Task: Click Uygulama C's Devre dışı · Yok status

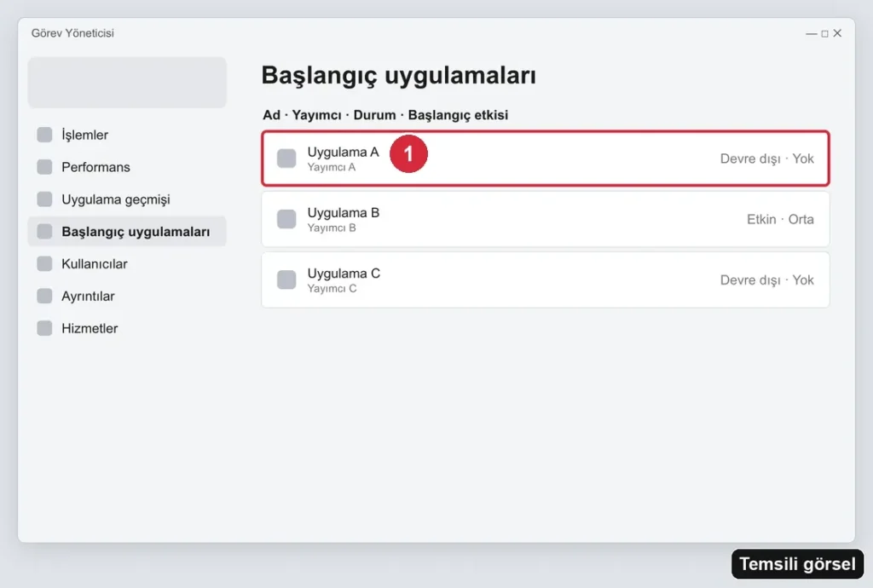Action: pyautogui.click(x=766, y=280)
